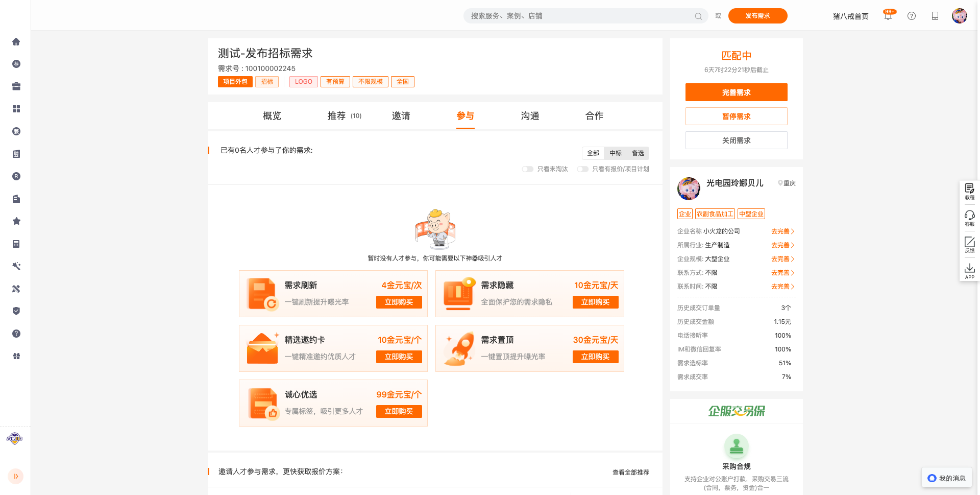Screen dimensions: 980x495
Task: Open the circled R icon in sidebar
Action: click(x=16, y=176)
